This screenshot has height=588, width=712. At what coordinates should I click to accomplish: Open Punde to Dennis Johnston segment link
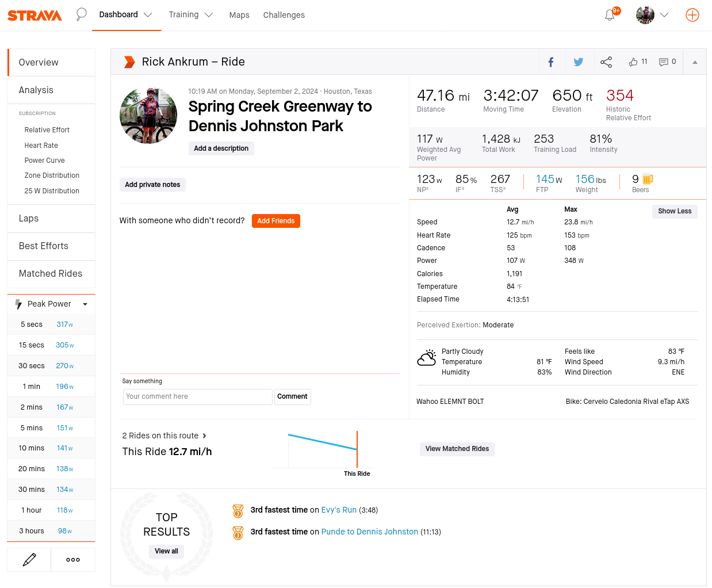(x=370, y=532)
